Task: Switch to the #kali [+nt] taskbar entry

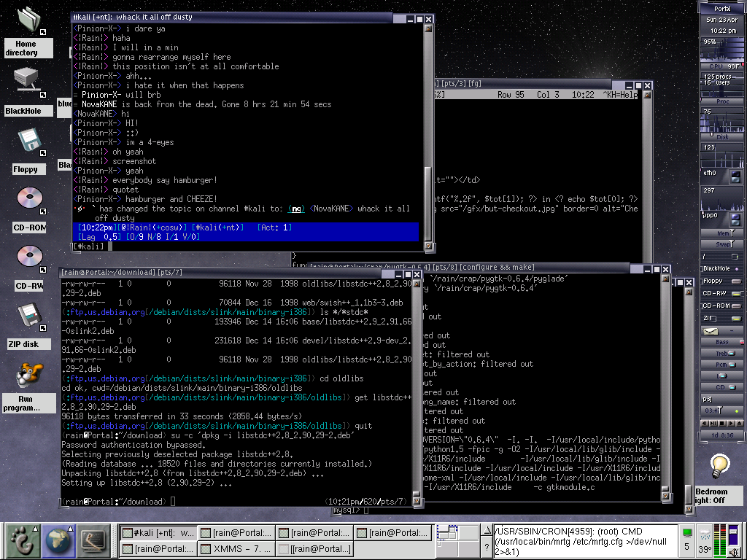Action: [158, 533]
